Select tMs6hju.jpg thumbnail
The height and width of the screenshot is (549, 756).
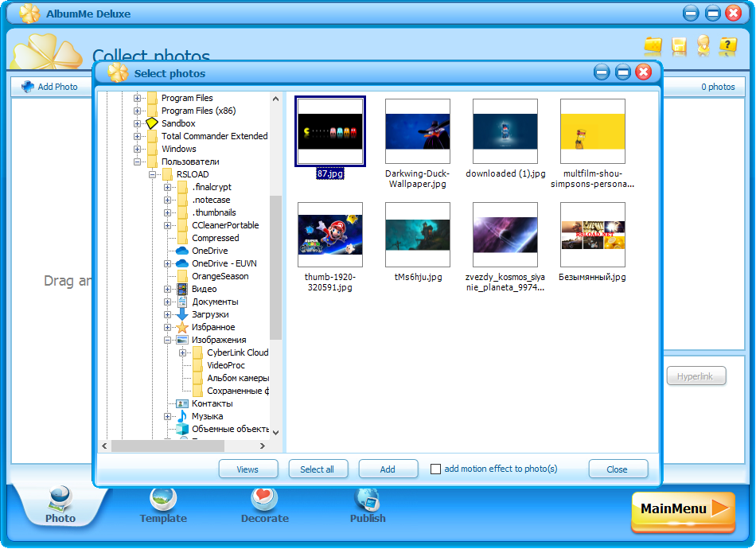(x=418, y=235)
